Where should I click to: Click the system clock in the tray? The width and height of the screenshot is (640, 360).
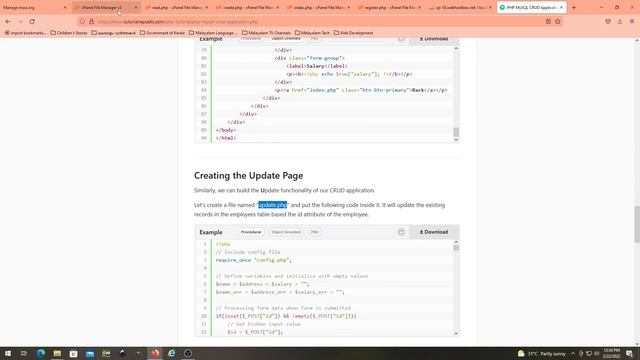tap(611, 353)
